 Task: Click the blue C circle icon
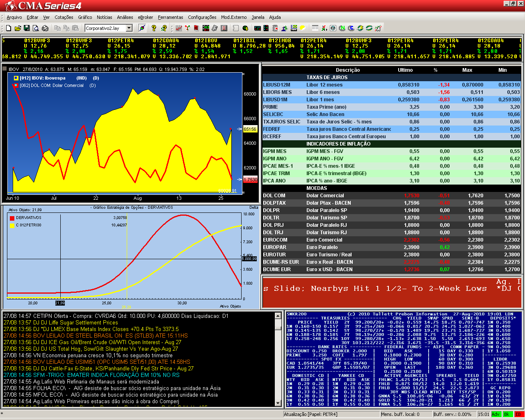[351, 28]
